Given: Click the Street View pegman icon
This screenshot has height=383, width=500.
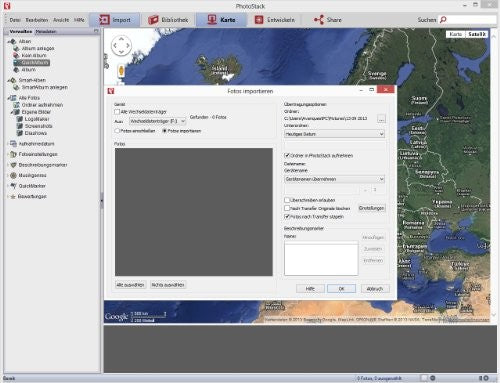Looking at the screenshot, I should pos(121,71).
